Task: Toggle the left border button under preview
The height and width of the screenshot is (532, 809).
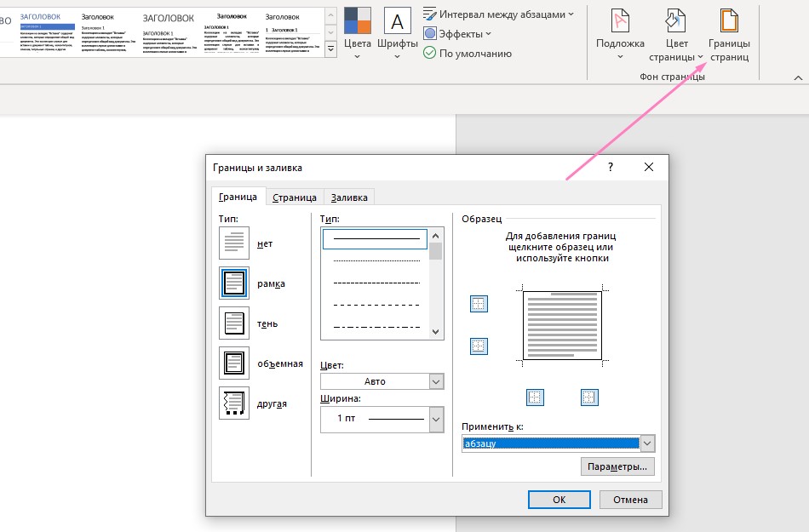Action: tap(535, 397)
